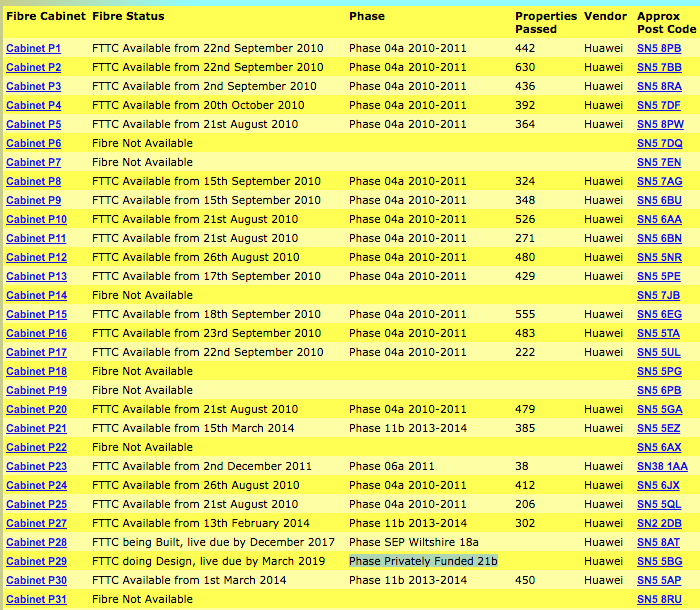The height and width of the screenshot is (610, 700).
Task: Open the Cabinet P3 link
Action: [33, 86]
